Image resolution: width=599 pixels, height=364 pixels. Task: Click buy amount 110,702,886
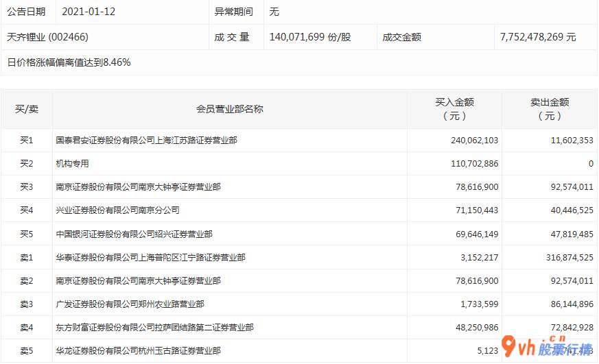pos(474,164)
